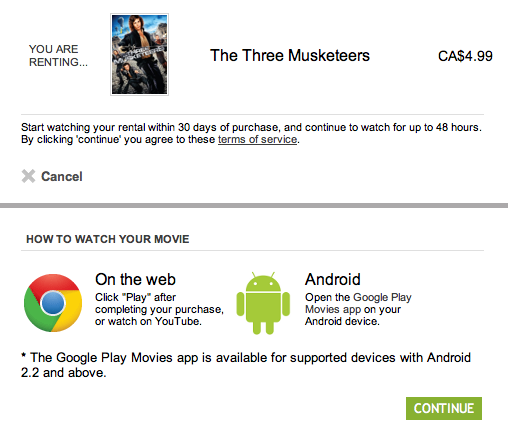
Task: Click the gray horizontal divider bar
Action: pyautogui.click(x=254, y=205)
